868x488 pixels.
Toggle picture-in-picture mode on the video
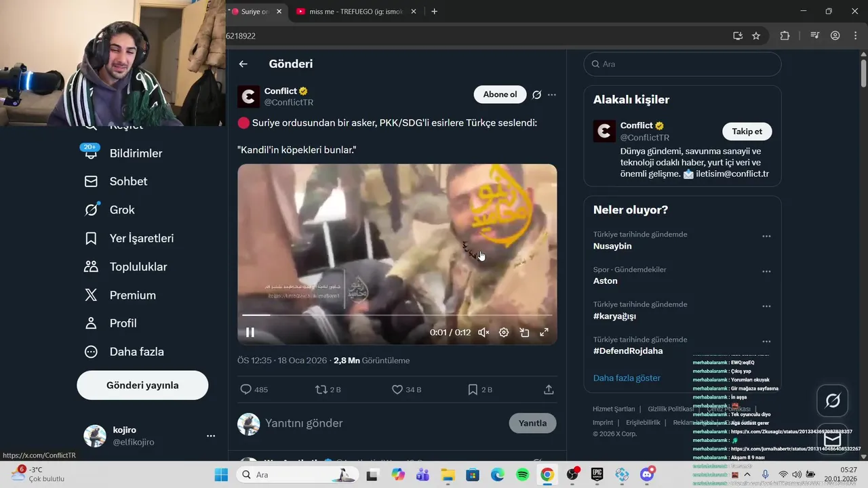[x=524, y=332]
